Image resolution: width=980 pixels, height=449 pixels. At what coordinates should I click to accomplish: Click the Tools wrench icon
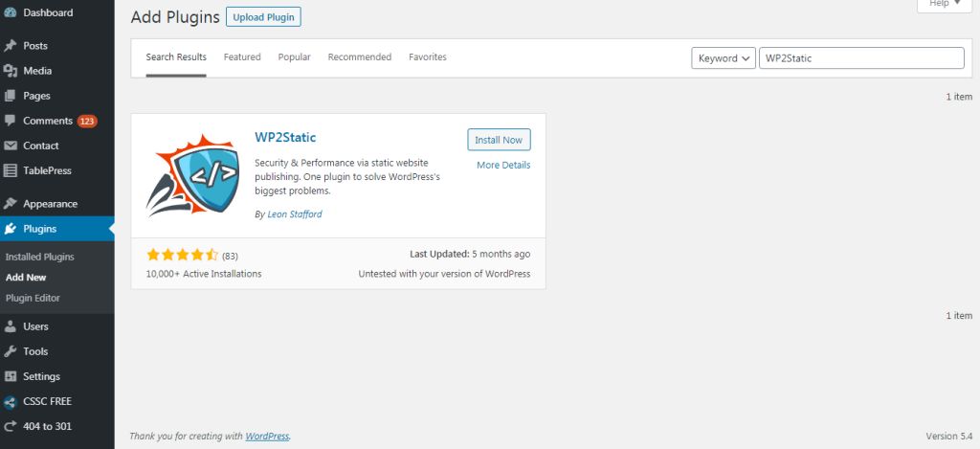click(x=10, y=351)
